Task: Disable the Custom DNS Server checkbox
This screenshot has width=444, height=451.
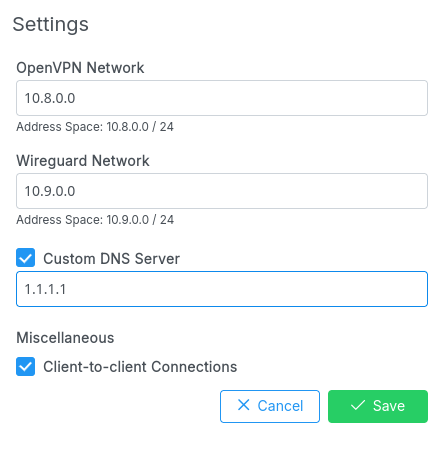Action: tap(25, 258)
